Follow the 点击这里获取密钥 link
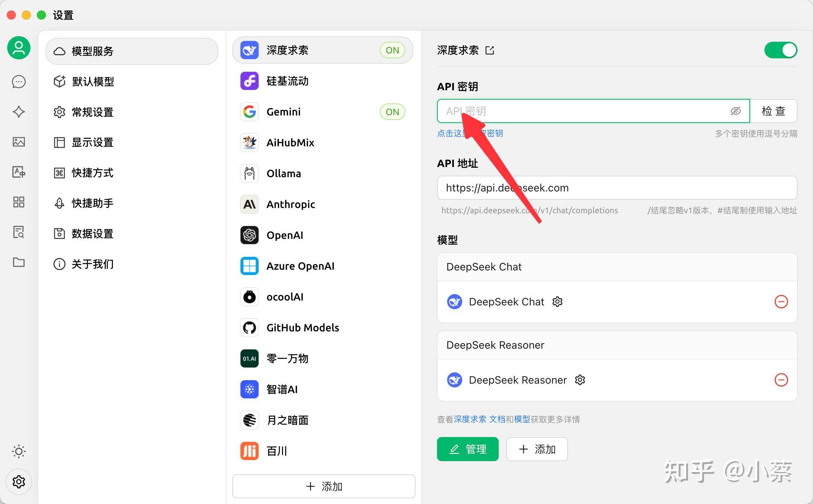The image size is (813, 504). tap(470, 134)
